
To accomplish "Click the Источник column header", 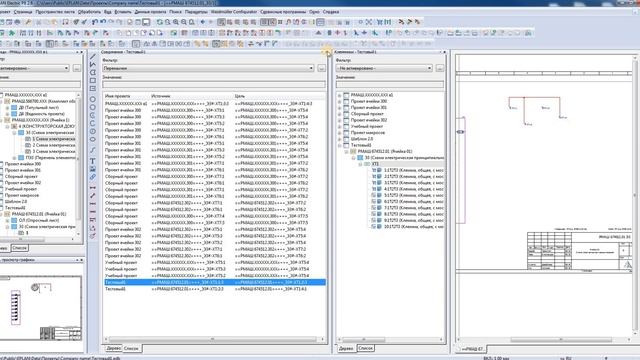I will pyautogui.click(x=161, y=96).
